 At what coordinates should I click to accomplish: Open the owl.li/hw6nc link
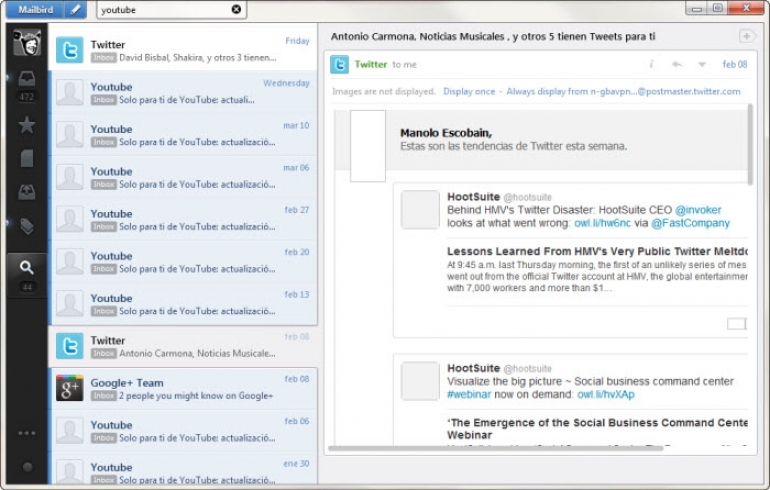[x=602, y=223]
